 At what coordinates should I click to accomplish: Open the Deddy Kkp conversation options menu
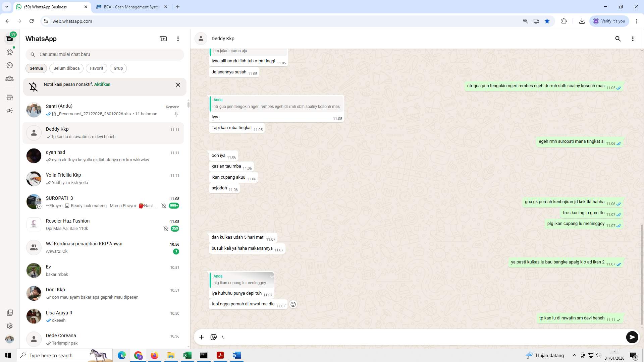(633, 39)
